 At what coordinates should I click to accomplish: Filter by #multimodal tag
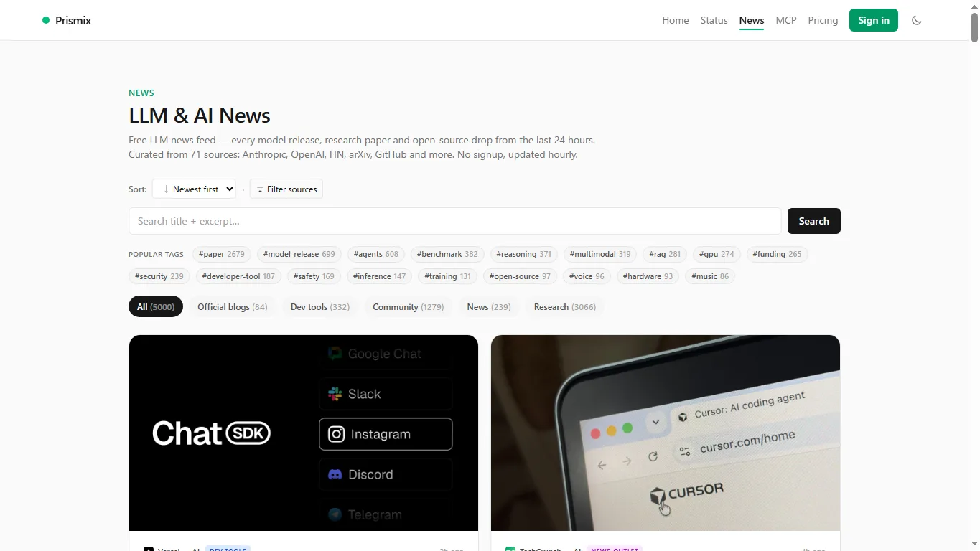pos(600,254)
